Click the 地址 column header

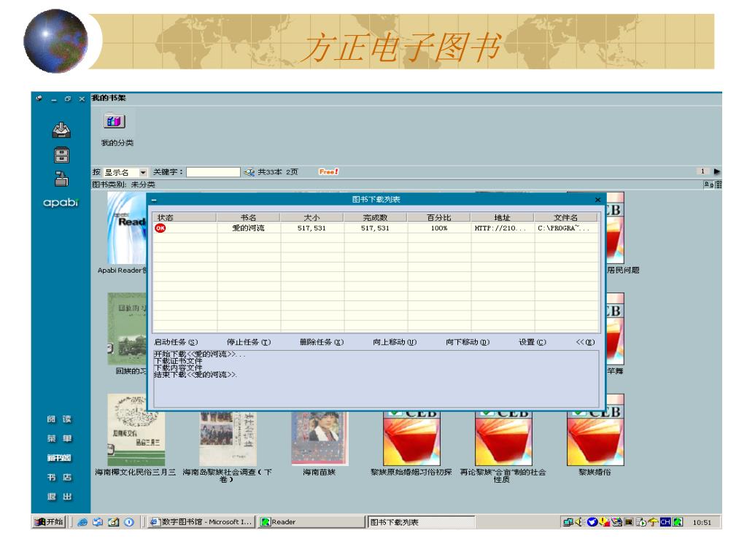point(502,217)
